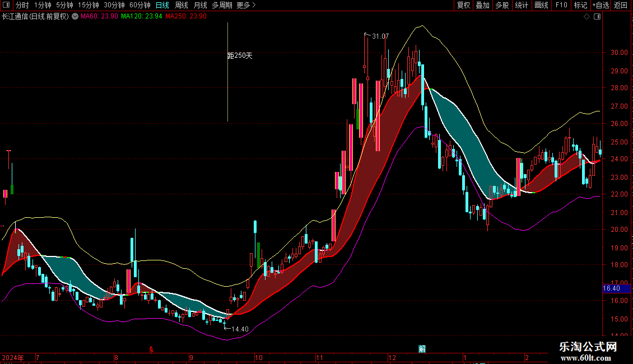Open the F10 company info
Image resolution: width=633 pixels, height=364 pixels.
pos(561,5)
